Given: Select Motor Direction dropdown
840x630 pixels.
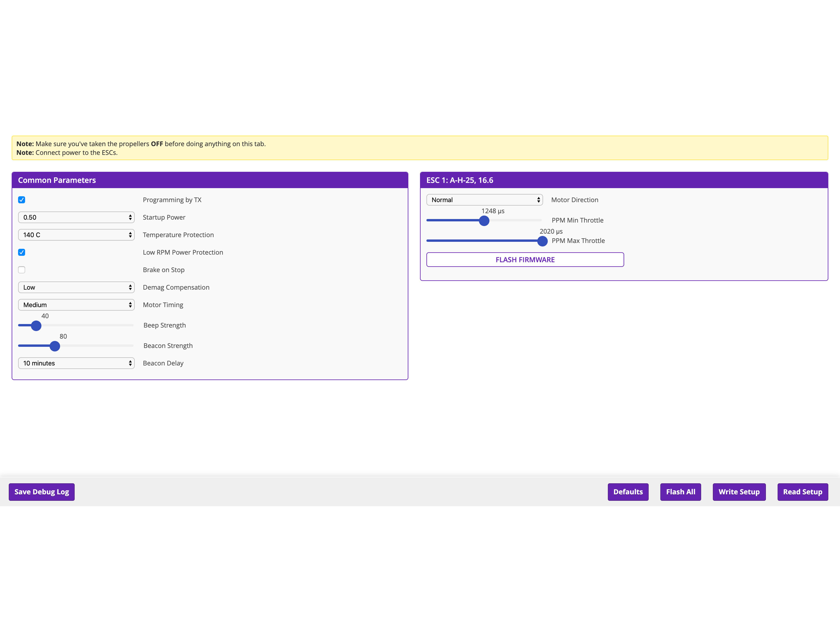Looking at the screenshot, I should tap(484, 200).
